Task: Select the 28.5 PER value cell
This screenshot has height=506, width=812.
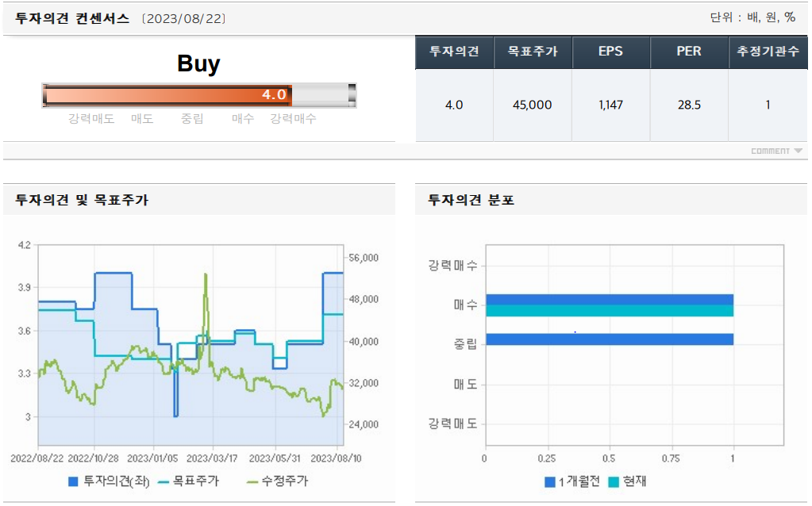Action: tap(689, 105)
